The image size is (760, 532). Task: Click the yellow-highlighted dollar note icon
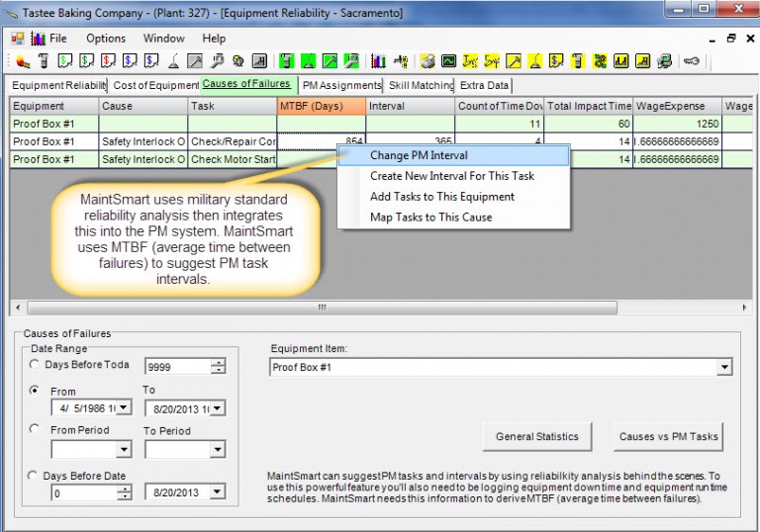tap(556, 61)
